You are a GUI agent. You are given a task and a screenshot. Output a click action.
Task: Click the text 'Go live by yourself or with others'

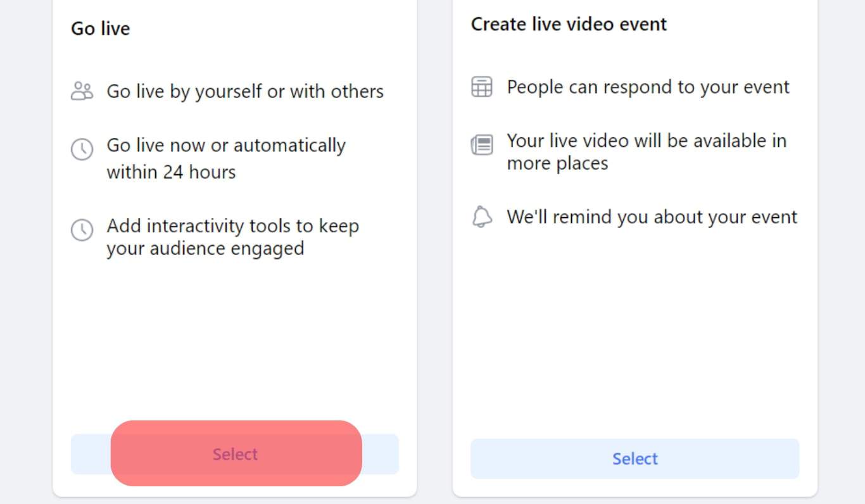(244, 91)
